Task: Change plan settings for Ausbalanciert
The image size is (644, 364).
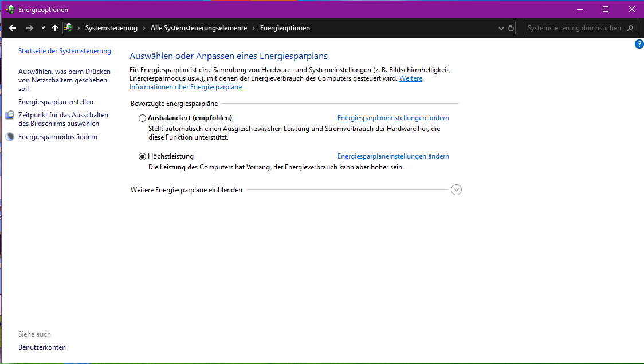Action: (x=393, y=118)
